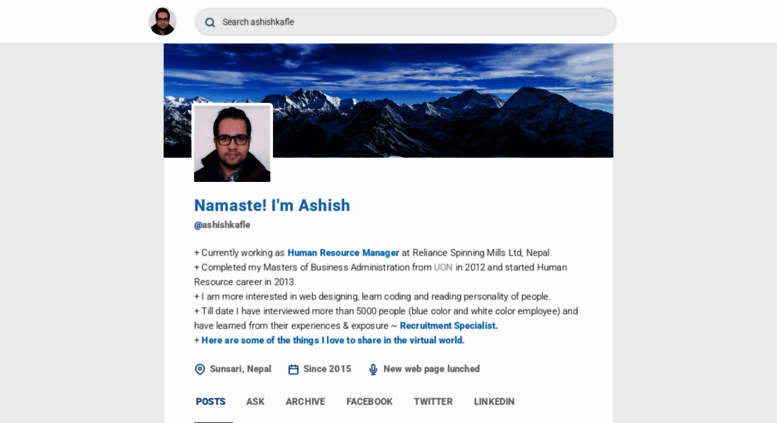
Task: Click the @ashishkafle username
Action: [x=222, y=225]
